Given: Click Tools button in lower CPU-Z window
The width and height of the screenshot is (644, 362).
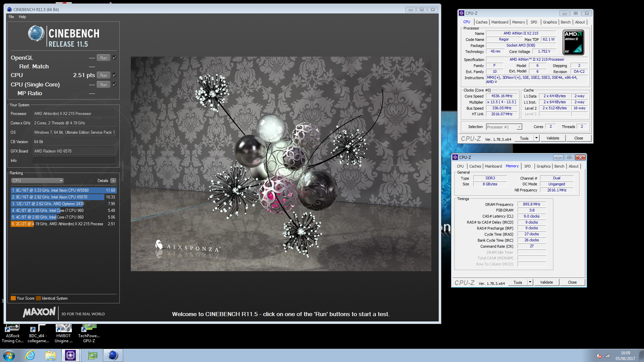Looking at the screenshot, I should (x=518, y=282).
